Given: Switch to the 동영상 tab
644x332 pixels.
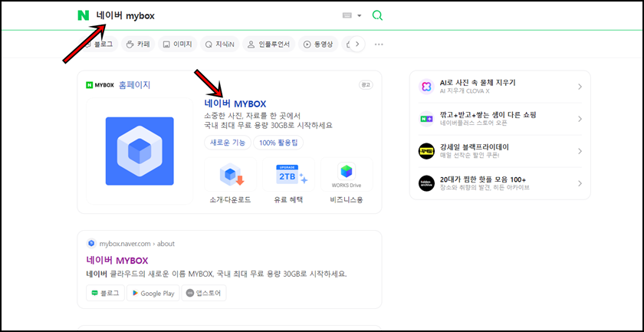Looking at the screenshot, I should (318, 44).
